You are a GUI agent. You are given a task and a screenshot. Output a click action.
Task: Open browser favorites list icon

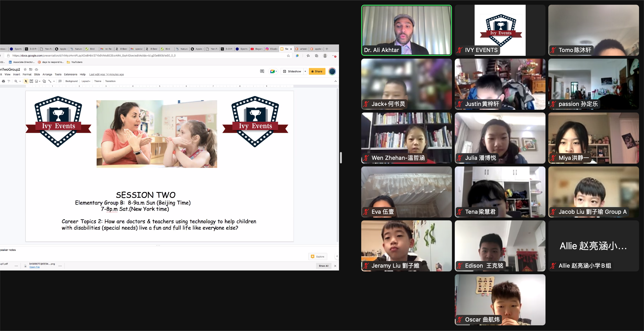coord(308,56)
